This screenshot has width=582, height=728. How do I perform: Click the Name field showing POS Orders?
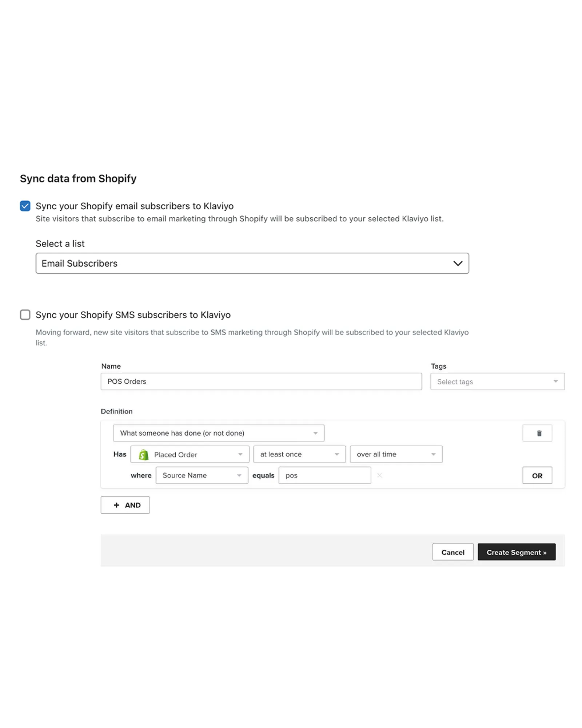pos(261,381)
